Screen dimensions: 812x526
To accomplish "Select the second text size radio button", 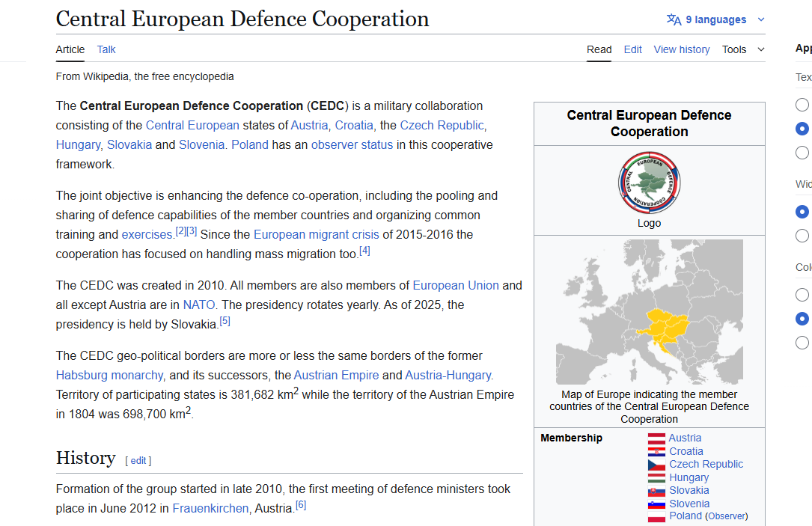I will tap(802, 129).
